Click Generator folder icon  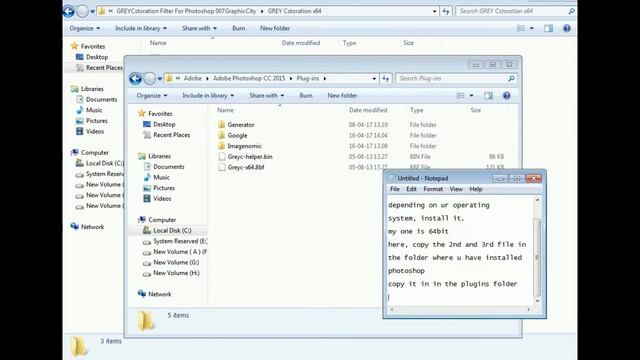coord(222,124)
